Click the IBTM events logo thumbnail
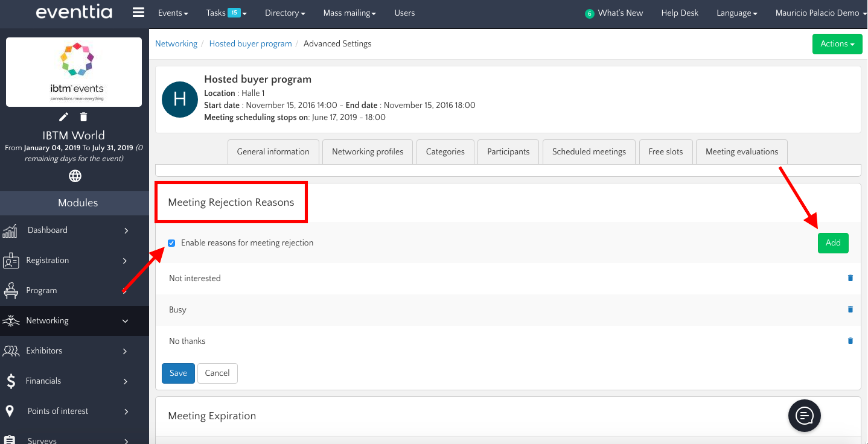The width and height of the screenshot is (868, 444). click(x=74, y=72)
